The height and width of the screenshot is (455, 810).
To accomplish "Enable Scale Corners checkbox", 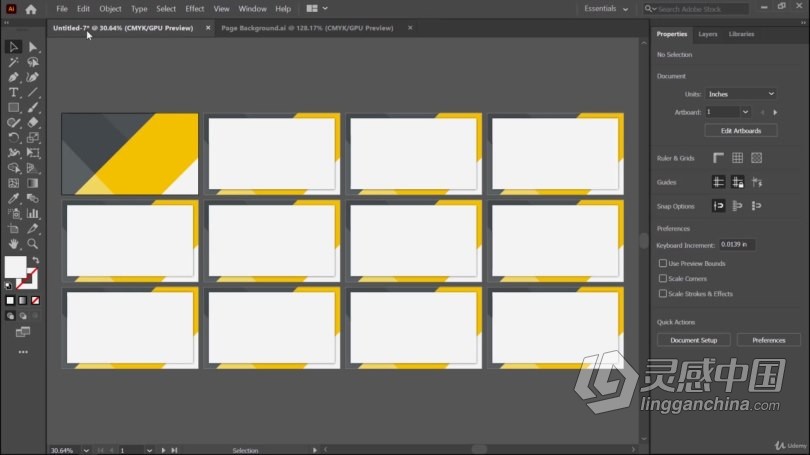I will 662,278.
